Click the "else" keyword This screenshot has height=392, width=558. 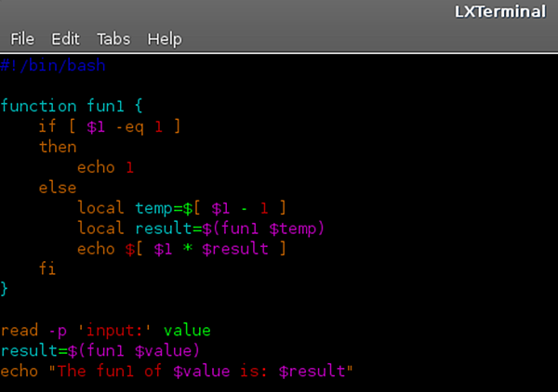point(58,188)
